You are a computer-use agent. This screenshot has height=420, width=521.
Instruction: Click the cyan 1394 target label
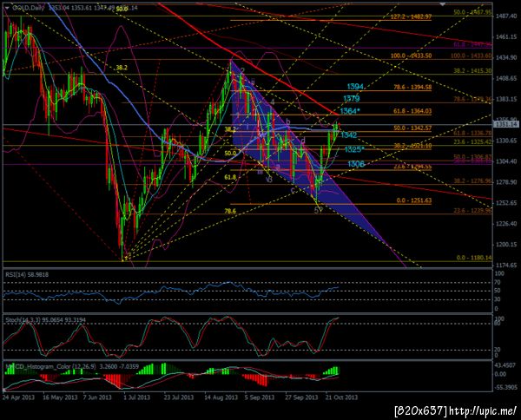355,87
